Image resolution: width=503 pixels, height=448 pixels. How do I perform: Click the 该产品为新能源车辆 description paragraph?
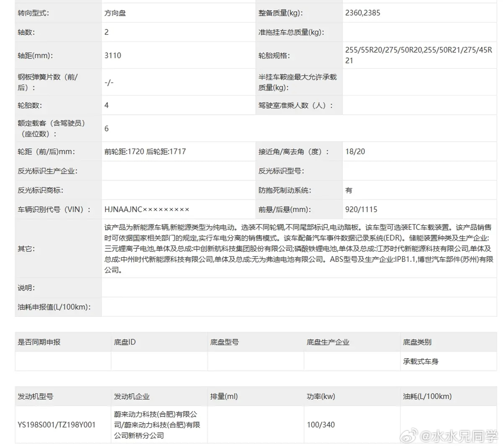[x=298, y=249]
